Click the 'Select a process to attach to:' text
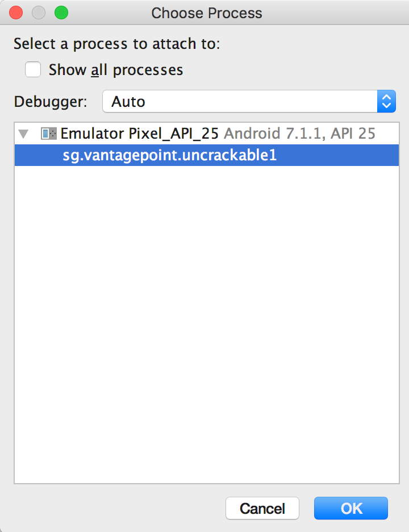The height and width of the screenshot is (532, 409). [116, 44]
